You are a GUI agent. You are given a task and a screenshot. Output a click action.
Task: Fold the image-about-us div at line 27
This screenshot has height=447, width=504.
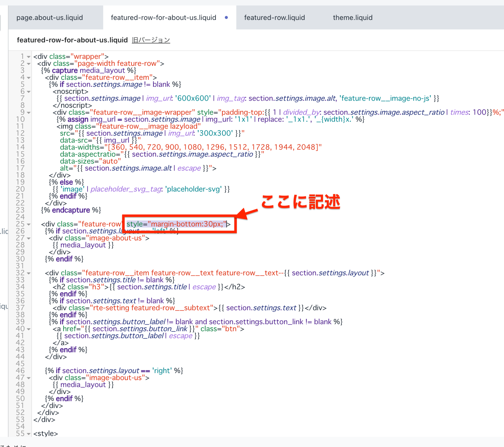[29, 238]
